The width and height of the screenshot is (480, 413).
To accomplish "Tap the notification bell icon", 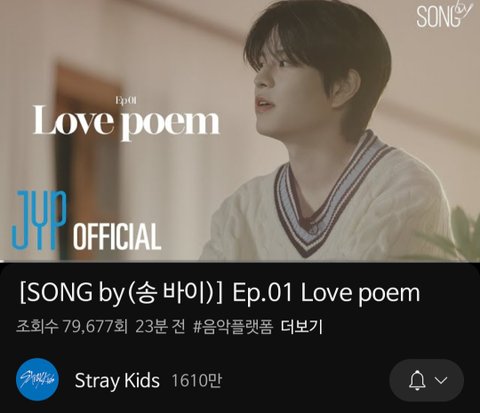I will click(x=417, y=380).
